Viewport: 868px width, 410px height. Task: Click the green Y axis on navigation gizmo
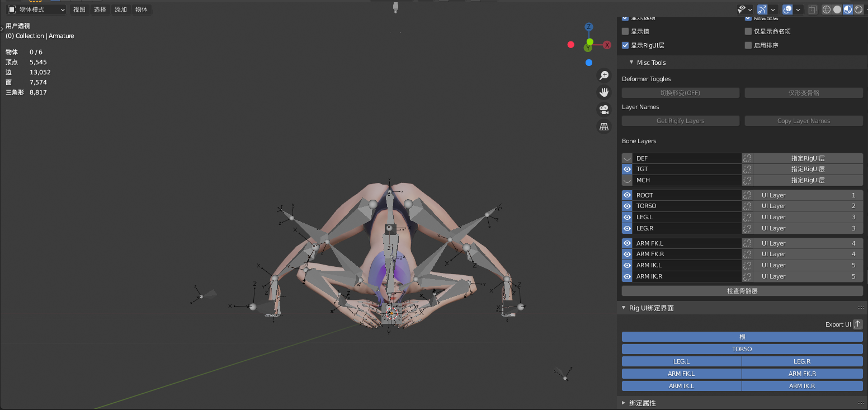(589, 48)
